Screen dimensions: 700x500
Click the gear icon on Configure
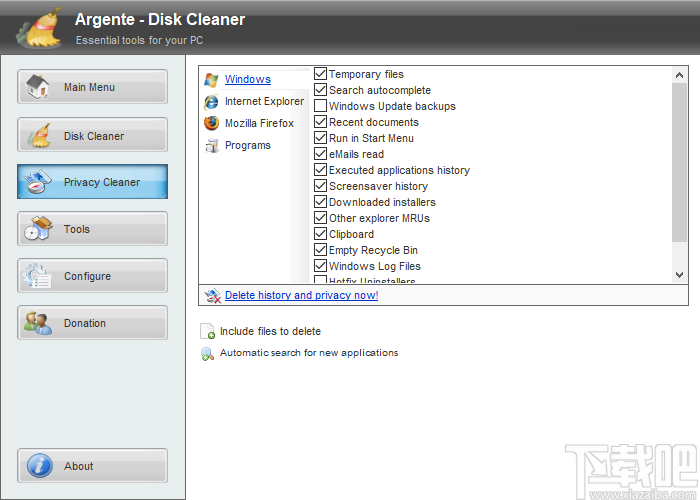37,275
